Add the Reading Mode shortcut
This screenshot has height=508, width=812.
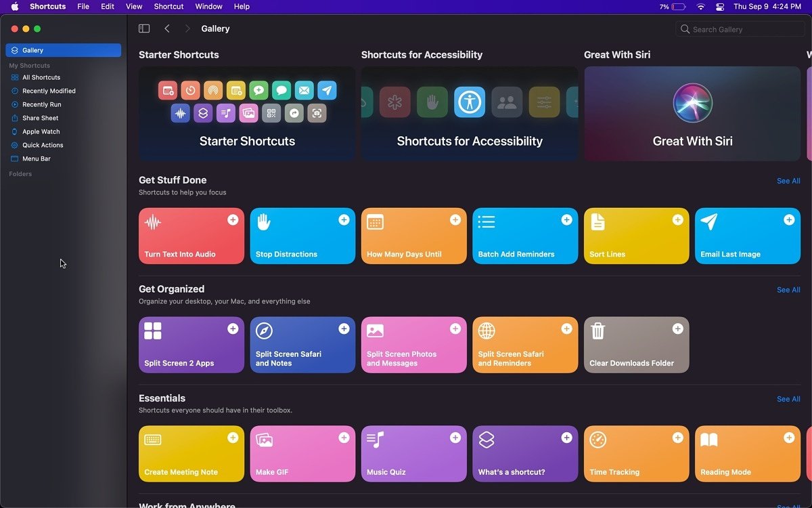pos(789,438)
